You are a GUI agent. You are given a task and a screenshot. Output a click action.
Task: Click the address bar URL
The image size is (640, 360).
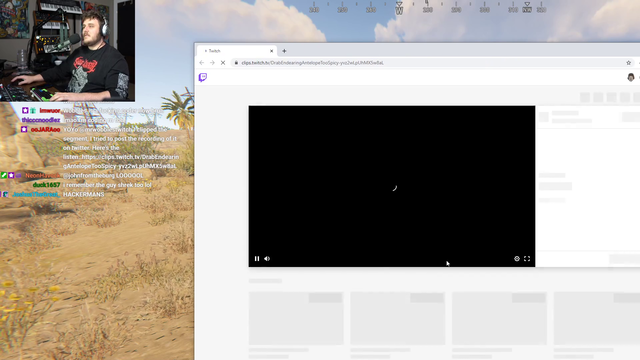(x=312, y=63)
